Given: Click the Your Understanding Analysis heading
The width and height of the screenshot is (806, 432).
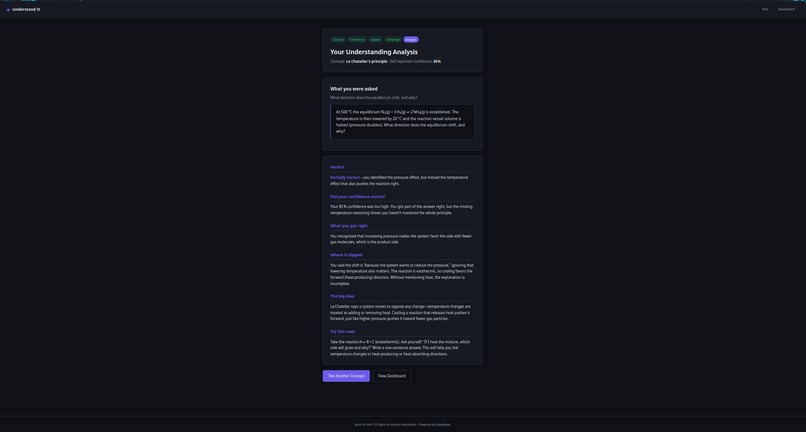Looking at the screenshot, I should click(374, 52).
